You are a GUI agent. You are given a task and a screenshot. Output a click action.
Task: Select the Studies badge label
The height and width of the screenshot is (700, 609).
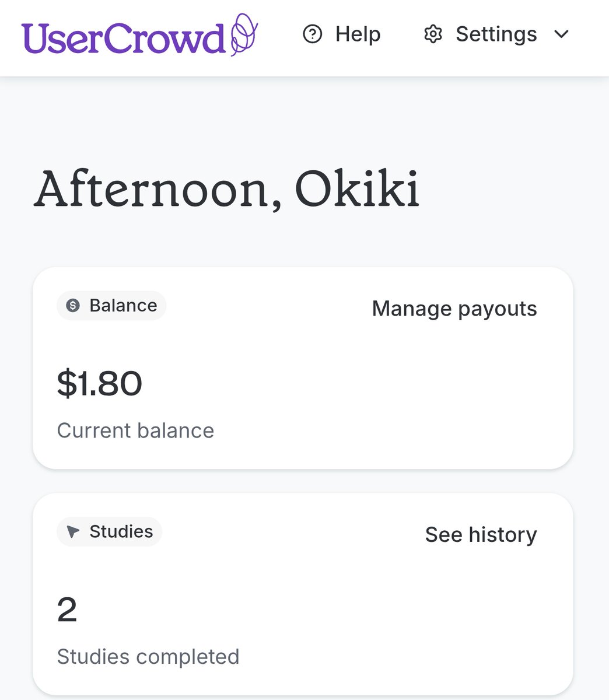(110, 531)
